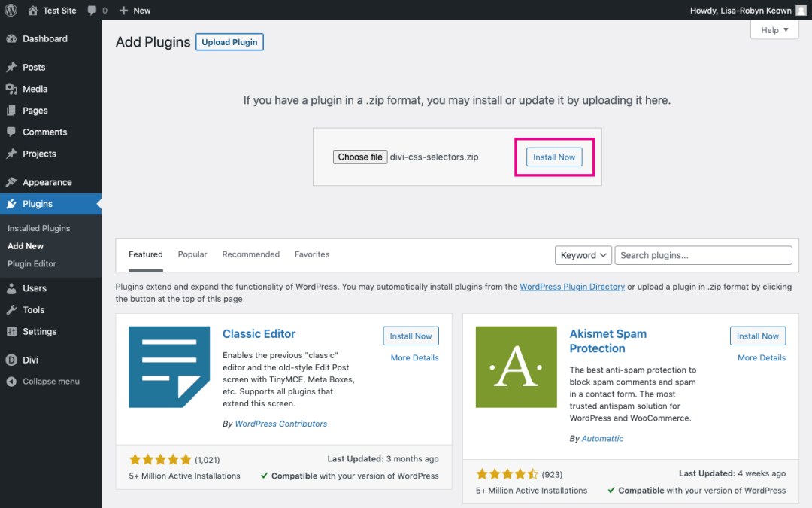Click the Divi circle D icon
812x508 pixels.
pos(11,360)
